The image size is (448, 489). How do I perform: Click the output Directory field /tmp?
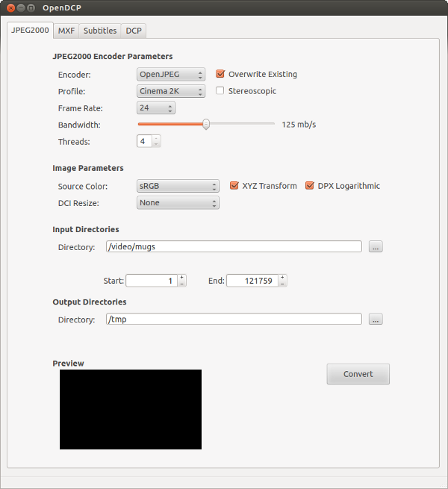tap(234, 319)
